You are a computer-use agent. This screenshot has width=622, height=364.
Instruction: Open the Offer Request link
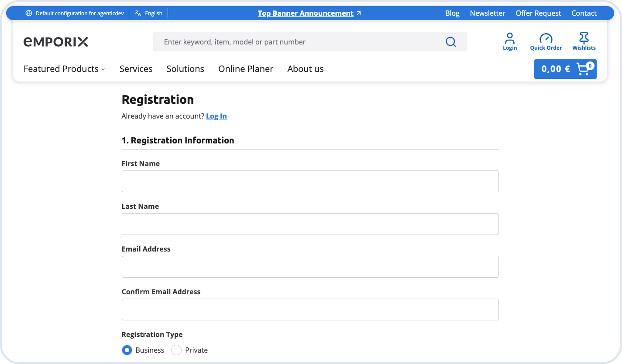click(x=538, y=13)
